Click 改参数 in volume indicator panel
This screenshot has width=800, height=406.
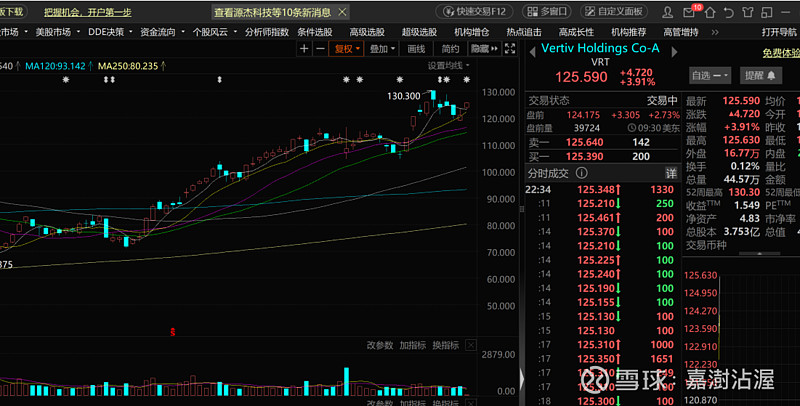click(380, 345)
